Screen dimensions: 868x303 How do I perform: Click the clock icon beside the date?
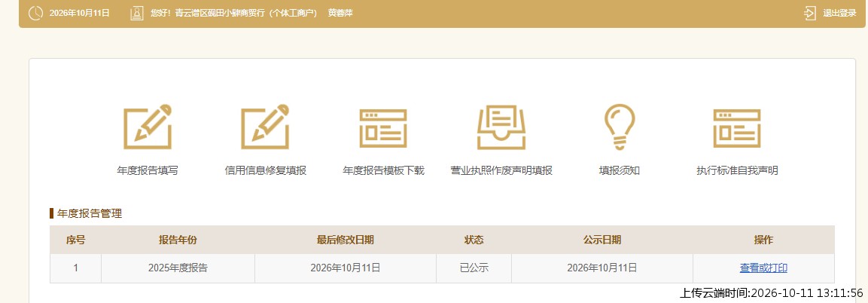tap(35, 14)
